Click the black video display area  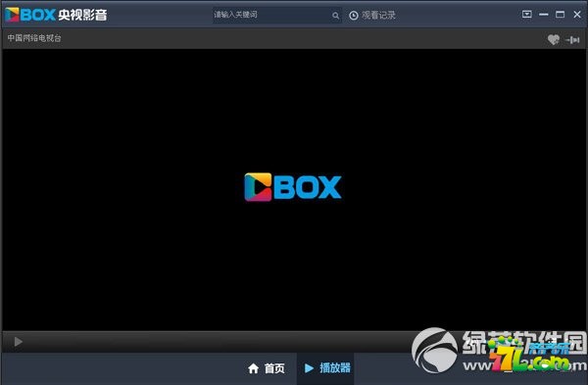[x=294, y=189]
